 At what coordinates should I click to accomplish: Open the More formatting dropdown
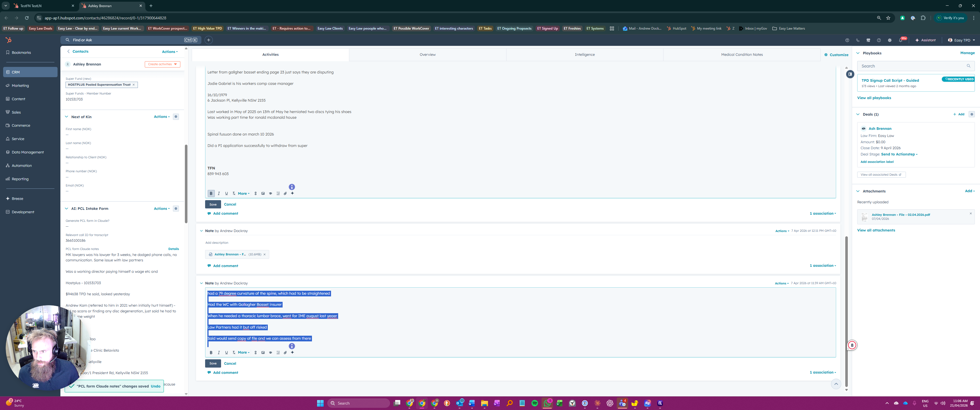pos(243,352)
